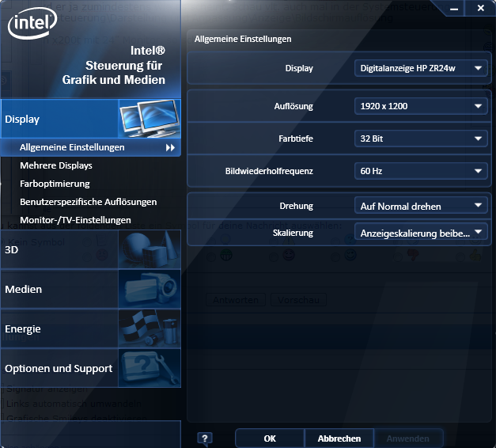Click the Skalierung label
The height and width of the screenshot is (448, 496).
coord(293,233)
